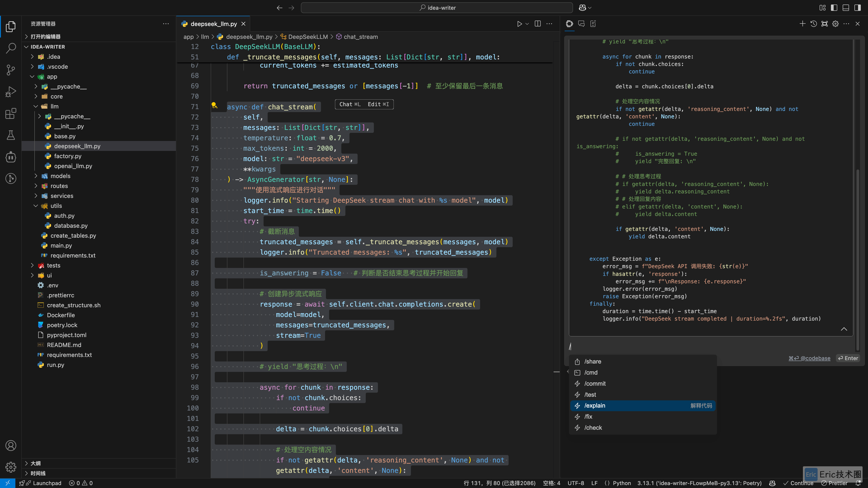This screenshot has height=488, width=868.
Task: Go back in navigation history
Action: (x=279, y=8)
